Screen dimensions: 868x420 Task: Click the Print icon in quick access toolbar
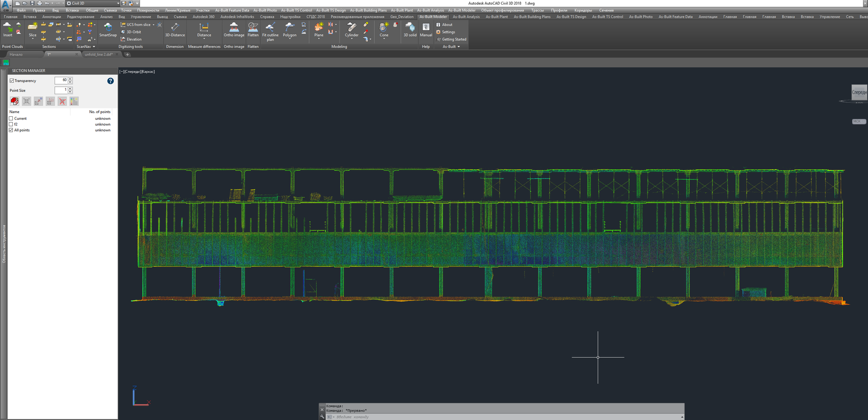(39, 3)
